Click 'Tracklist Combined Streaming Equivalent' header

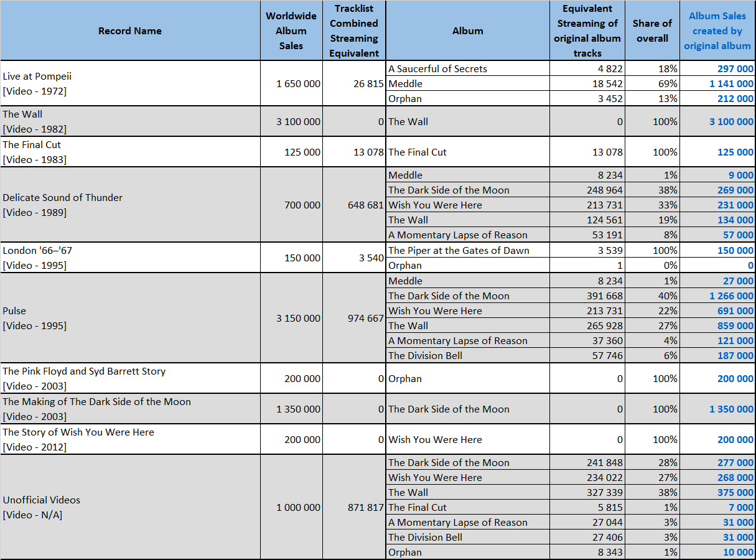[354, 30]
